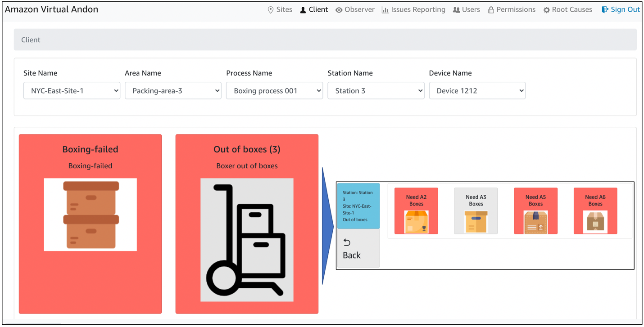Open the Site Name dropdown
644x327 pixels.
[x=72, y=90]
